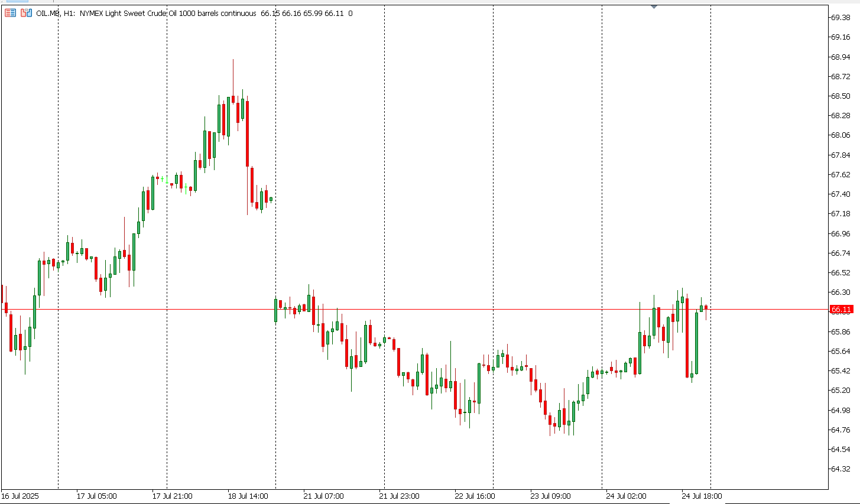Select the 66.30 price axis label

(x=840, y=292)
